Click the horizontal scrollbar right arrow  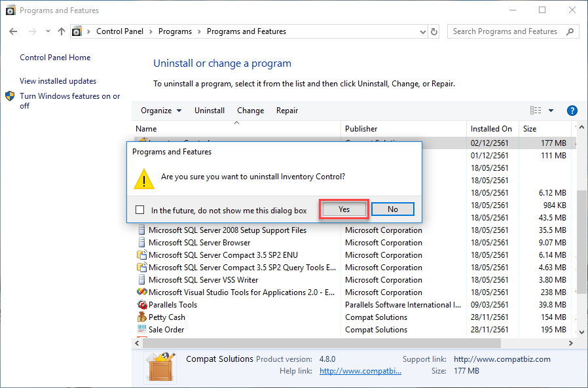[x=571, y=343]
